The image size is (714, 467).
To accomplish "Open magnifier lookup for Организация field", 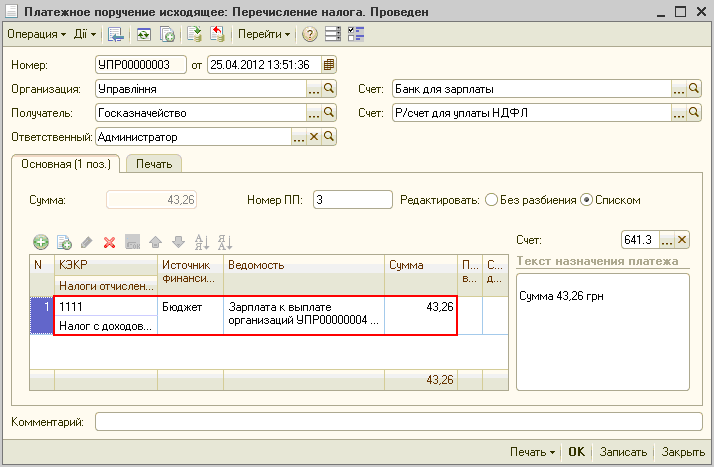I will (x=330, y=89).
